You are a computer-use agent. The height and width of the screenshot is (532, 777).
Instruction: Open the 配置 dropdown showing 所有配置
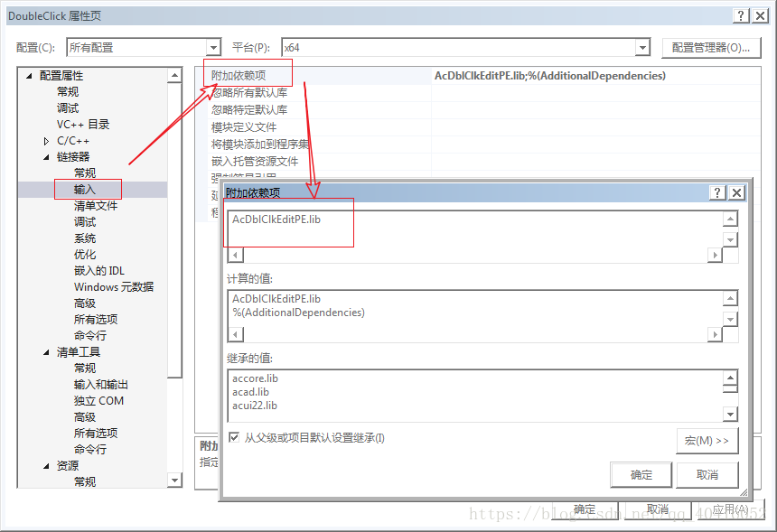coord(213,48)
